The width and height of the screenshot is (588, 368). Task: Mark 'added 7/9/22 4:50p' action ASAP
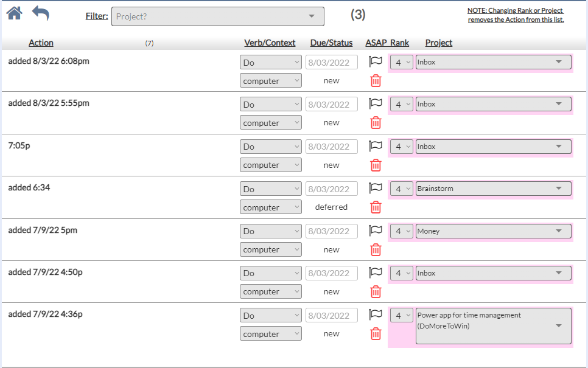coord(376,273)
